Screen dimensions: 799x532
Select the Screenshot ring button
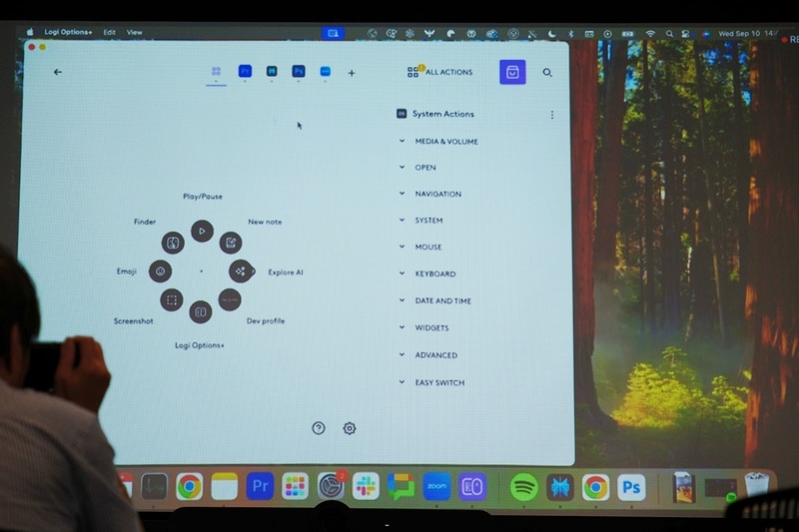click(172, 299)
